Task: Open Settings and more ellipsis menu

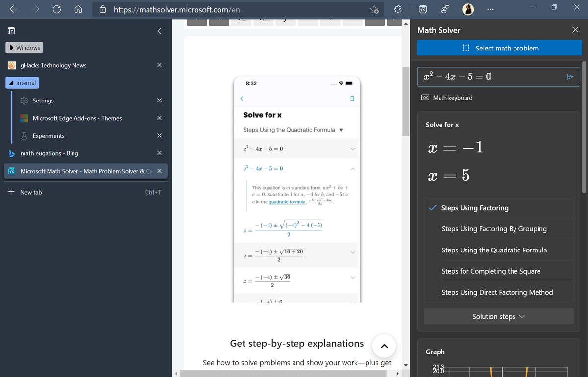Action: pos(491,9)
